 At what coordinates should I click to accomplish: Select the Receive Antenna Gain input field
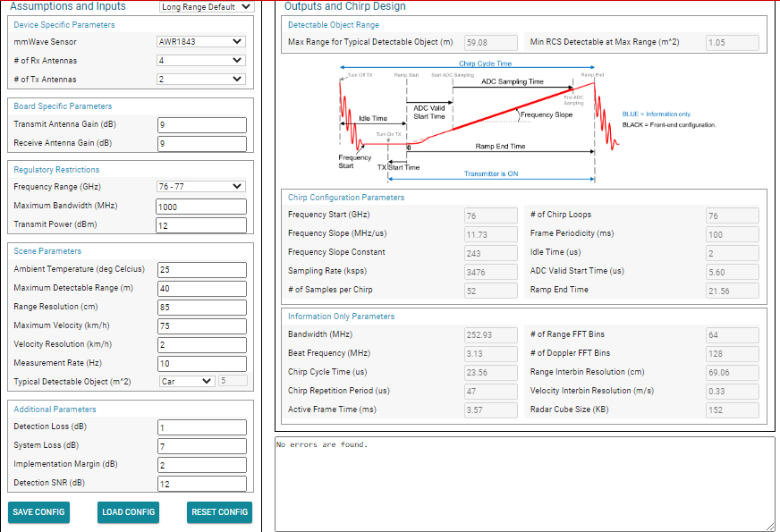point(202,144)
